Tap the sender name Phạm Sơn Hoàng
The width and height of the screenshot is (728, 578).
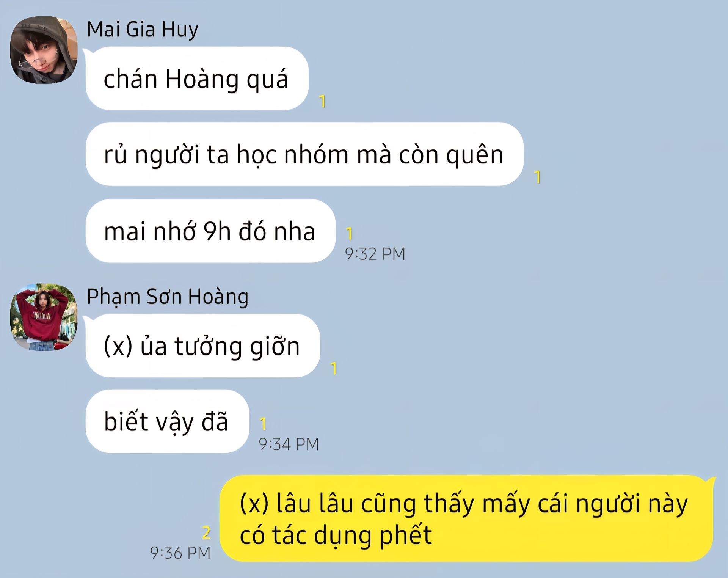(168, 297)
